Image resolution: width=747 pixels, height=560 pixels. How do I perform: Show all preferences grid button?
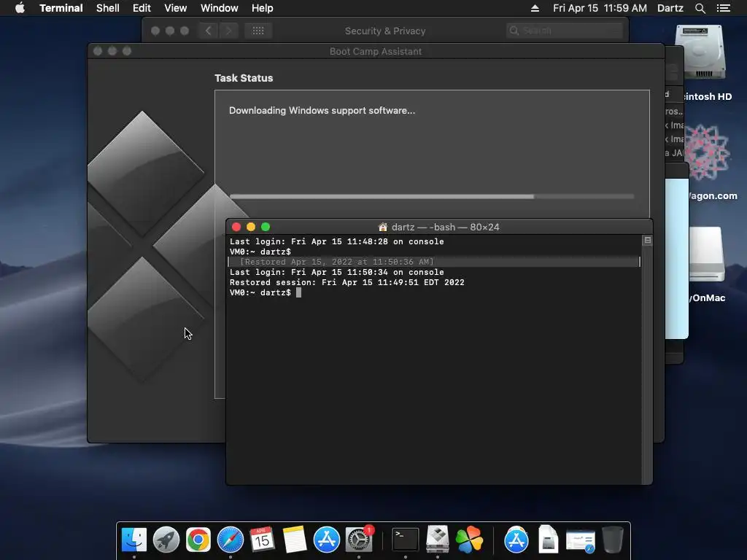[258, 31]
